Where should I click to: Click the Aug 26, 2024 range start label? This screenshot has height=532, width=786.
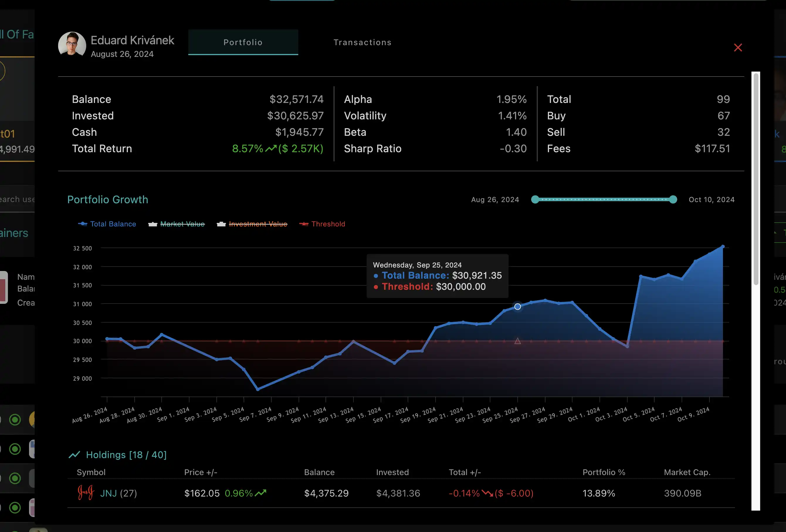495,199
